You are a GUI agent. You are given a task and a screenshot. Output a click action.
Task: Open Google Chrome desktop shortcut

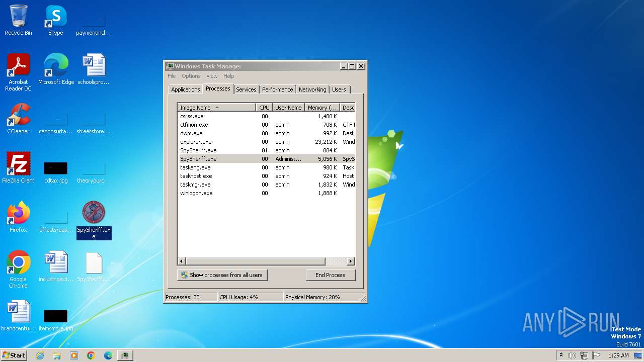click(x=18, y=269)
